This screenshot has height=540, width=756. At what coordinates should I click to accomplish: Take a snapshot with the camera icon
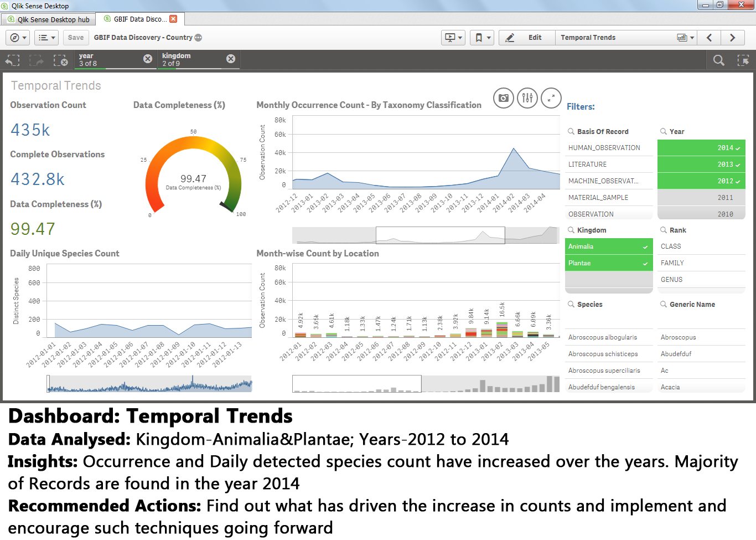coord(503,98)
